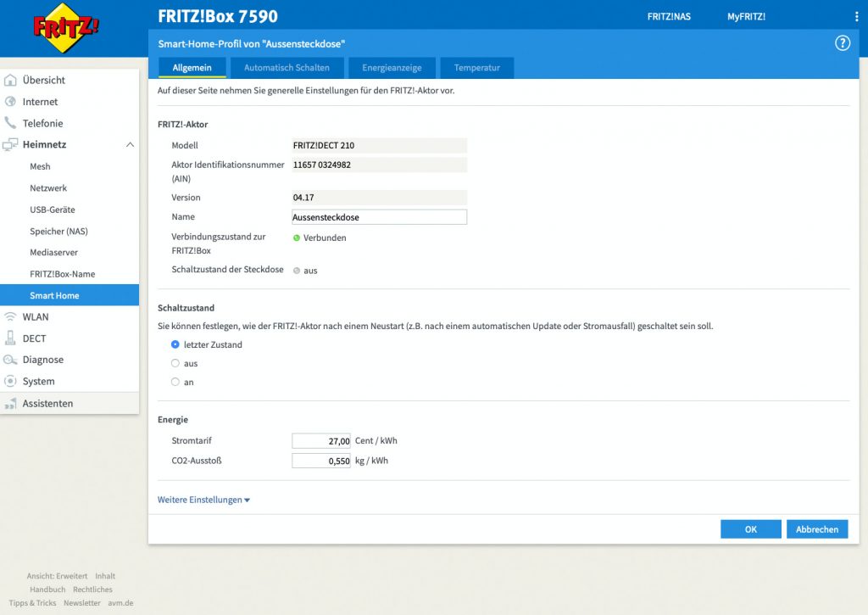Click the Telefonie phone icon
The image size is (868, 615).
tap(10, 122)
